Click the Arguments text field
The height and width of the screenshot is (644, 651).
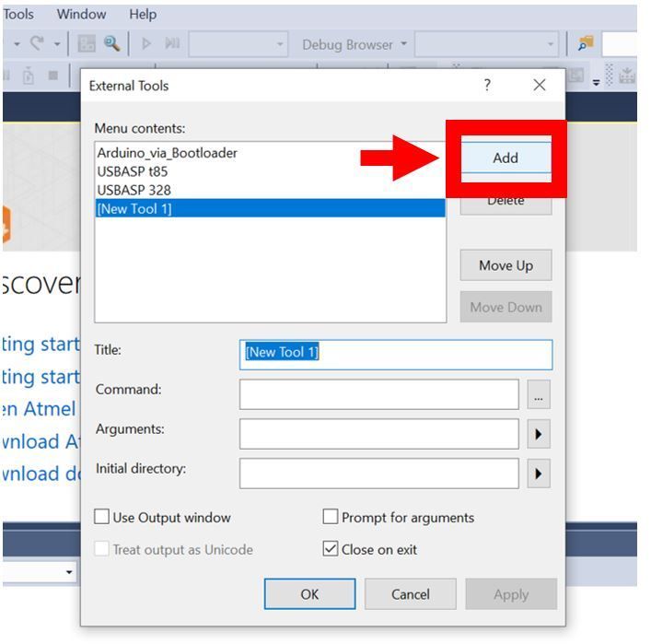click(379, 434)
